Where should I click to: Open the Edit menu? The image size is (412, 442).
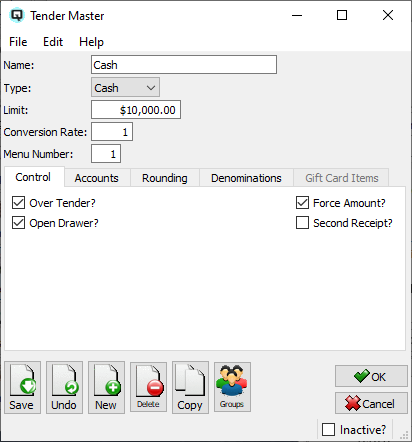pos(53,42)
